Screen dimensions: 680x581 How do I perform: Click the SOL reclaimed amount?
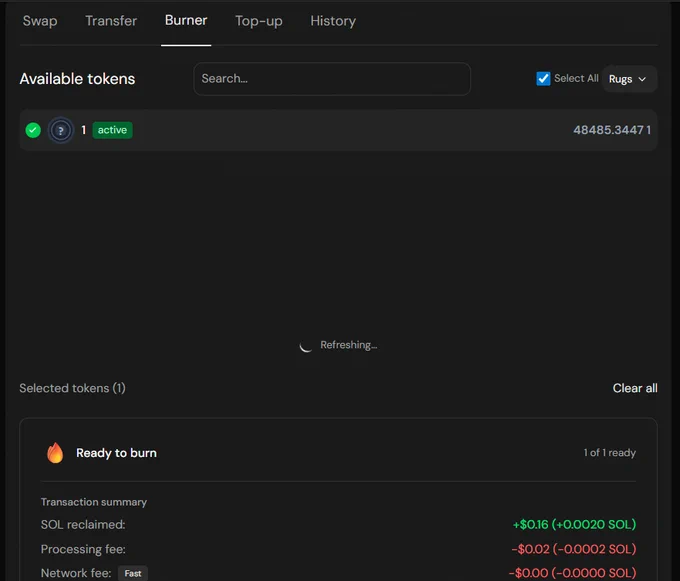click(574, 525)
